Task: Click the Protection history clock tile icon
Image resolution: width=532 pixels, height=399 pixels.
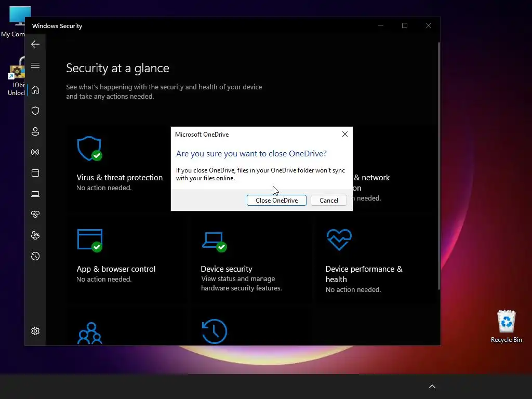Action: click(x=215, y=331)
